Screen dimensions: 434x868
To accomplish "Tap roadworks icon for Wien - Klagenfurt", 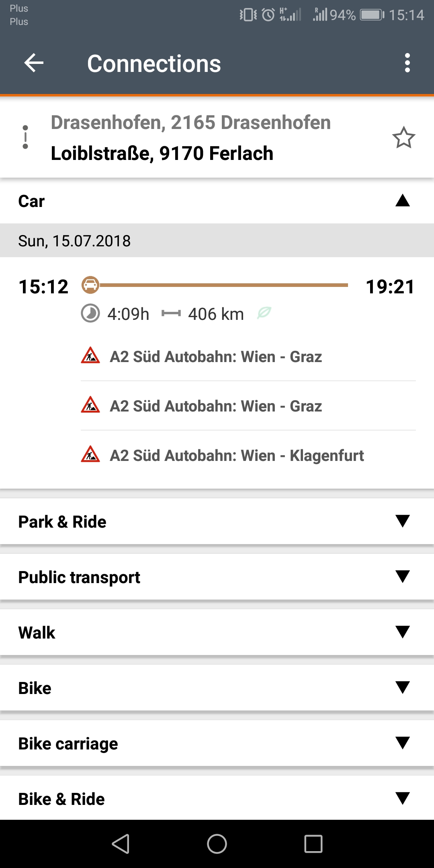I will (x=90, y=454).
